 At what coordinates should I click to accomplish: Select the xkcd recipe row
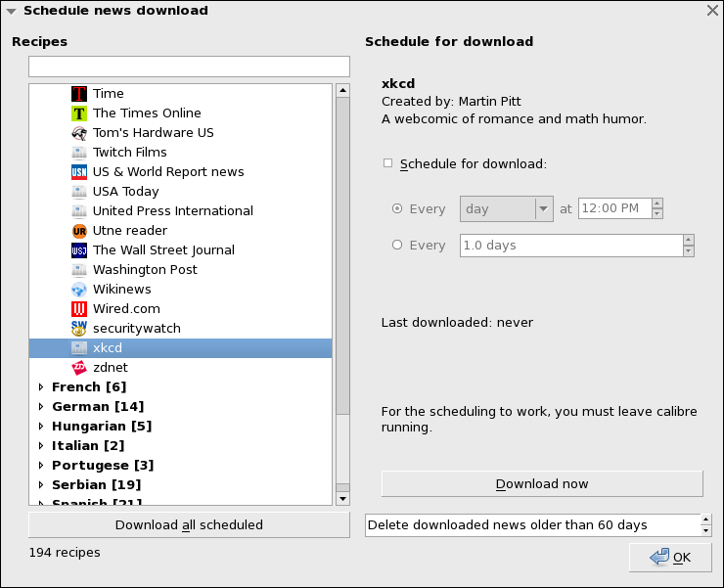click(x=181, y=348)
